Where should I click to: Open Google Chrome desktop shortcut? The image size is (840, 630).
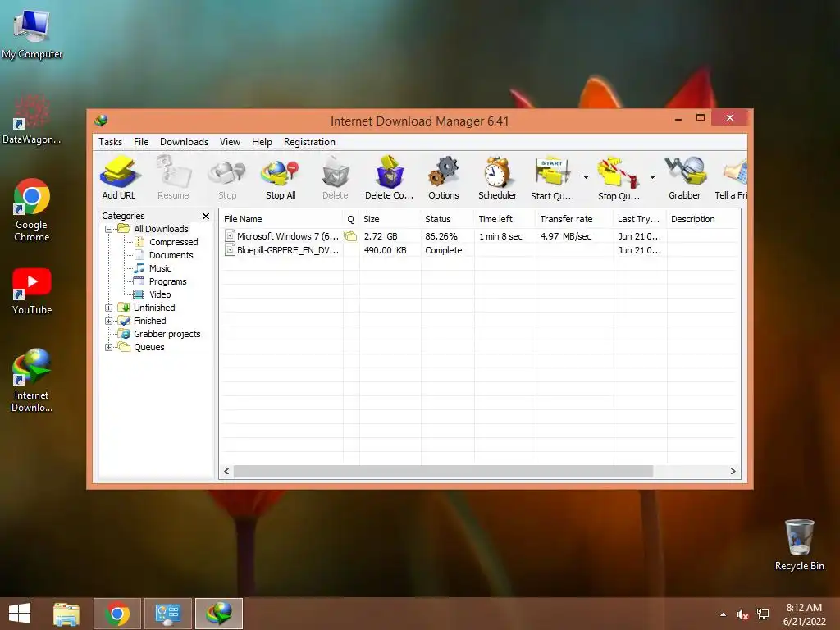pyautogui.click(x=32, y=210)
